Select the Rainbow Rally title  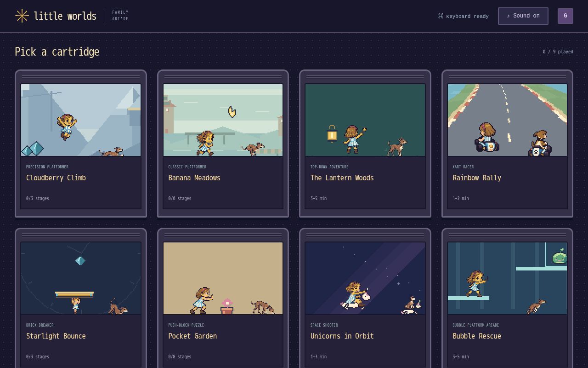[x=477, y=178]
